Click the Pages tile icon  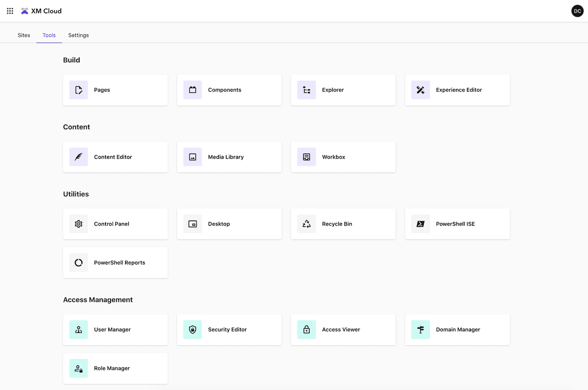[x=79, y=90]
